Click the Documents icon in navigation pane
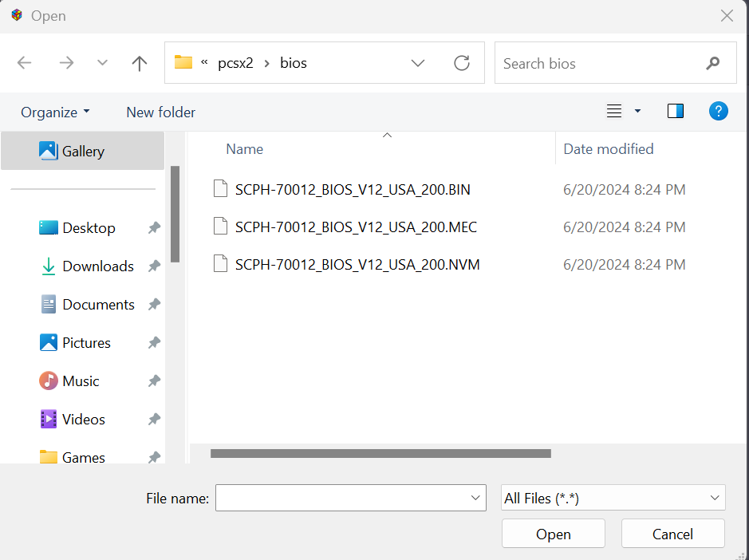749x560 pixels. click(x=48, y=305)
